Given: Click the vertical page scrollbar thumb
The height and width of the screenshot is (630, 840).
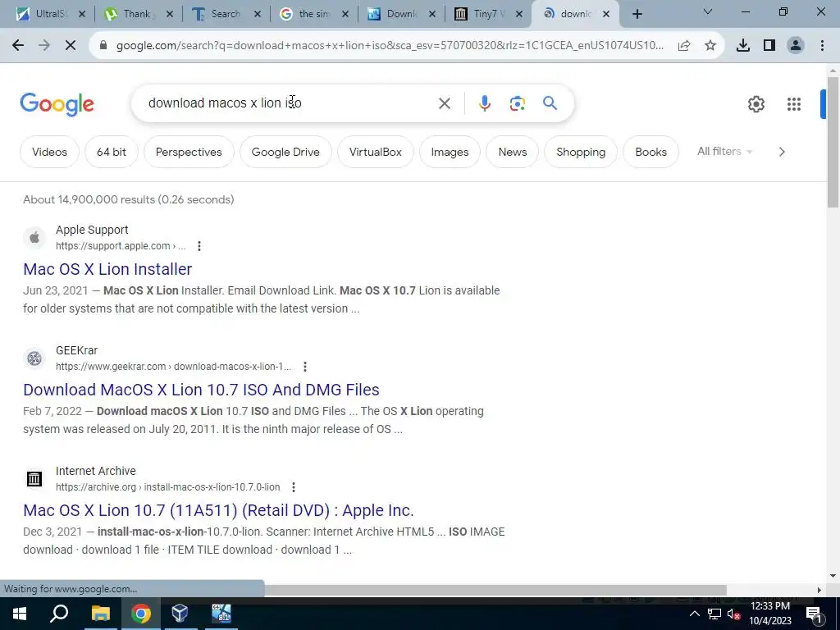Looking at the screenshot, I should coord(833,142).
